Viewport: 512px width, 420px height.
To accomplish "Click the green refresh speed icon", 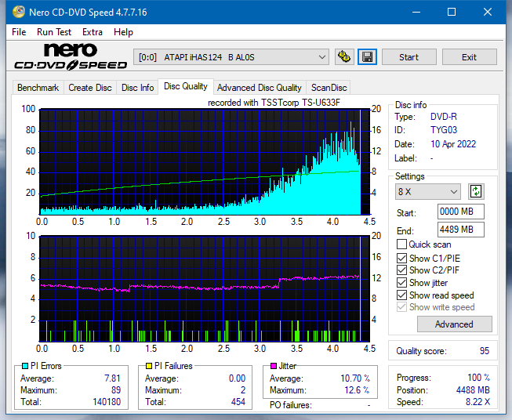I will click(x=476, y=191).
